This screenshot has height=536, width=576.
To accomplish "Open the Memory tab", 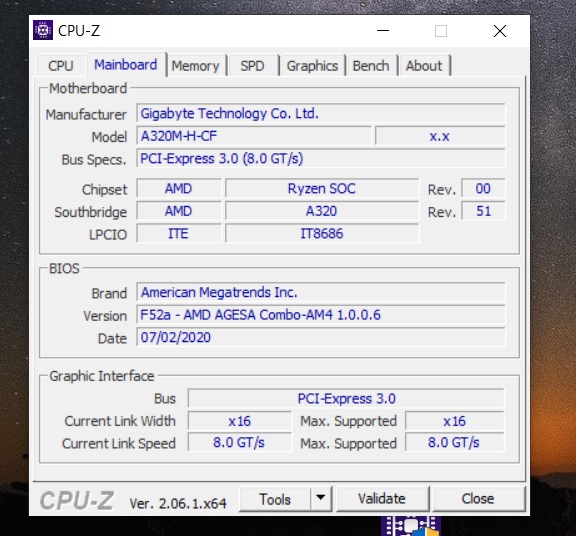I will (x=195, y=66).
